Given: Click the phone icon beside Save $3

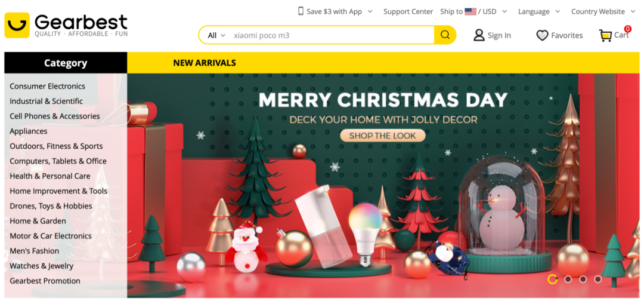Looking at the screenshot, I should (x=301, y=11).
